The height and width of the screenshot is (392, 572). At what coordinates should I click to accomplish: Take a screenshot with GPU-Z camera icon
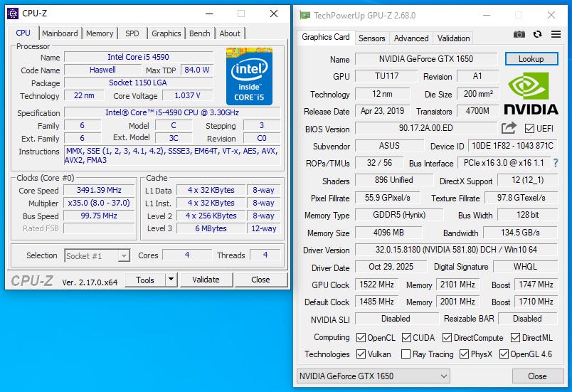point(519,34)
